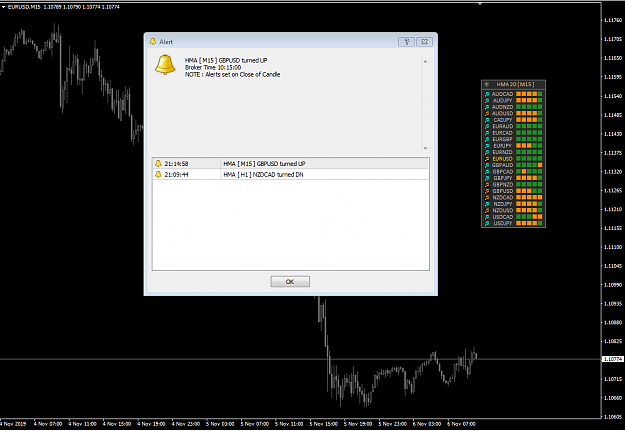625x431 pixels.
Task: Toggle the AUDCAD alert note icon
Action: tap(487, 94)
